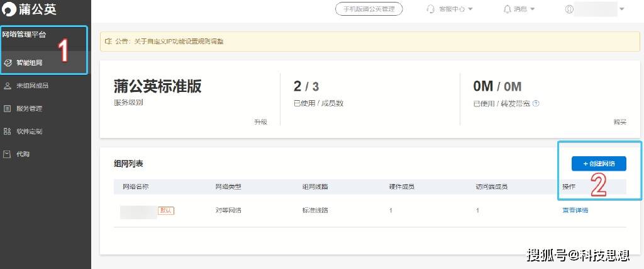
Task: Click the 智能组网 sidebar icon
Action: coord(8,63)
